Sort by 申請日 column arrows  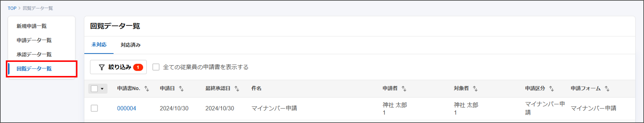tap(181, 89)
